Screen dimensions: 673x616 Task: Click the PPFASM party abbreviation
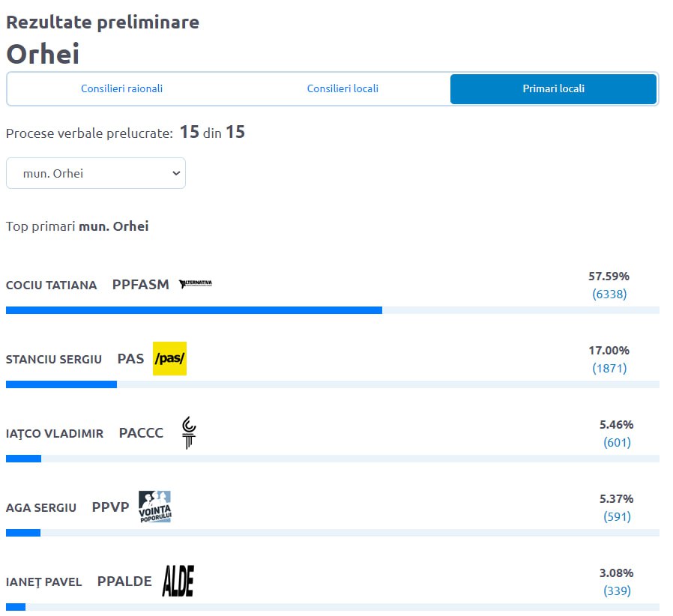(141, 285)
